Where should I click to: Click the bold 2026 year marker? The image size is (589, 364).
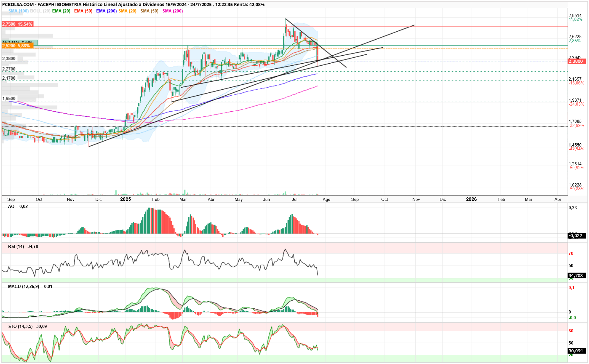tap(471, 199)
